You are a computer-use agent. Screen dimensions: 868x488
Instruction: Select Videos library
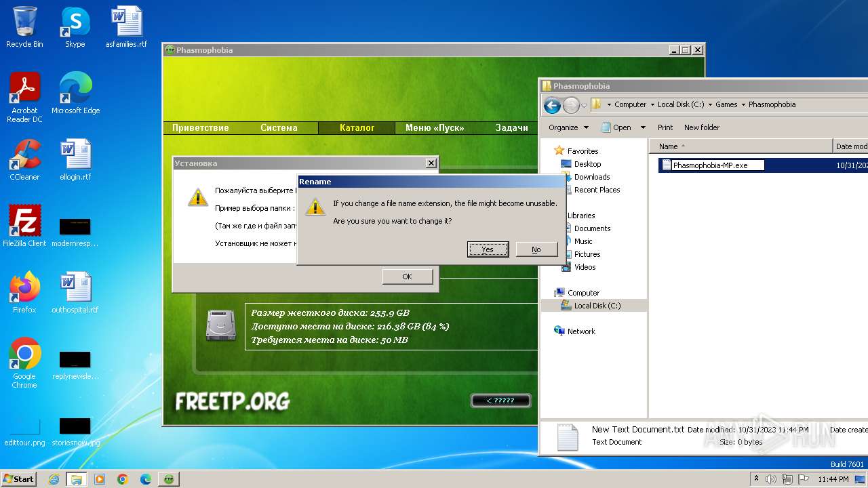(585, 267)
